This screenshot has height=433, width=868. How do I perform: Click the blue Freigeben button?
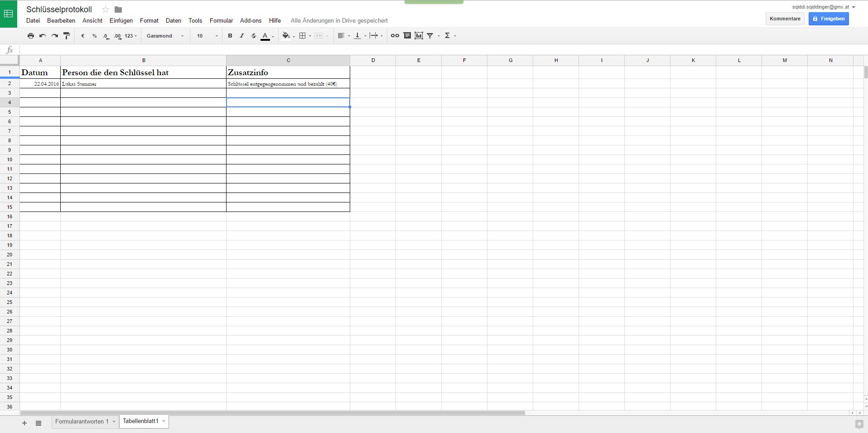[828, 19]
